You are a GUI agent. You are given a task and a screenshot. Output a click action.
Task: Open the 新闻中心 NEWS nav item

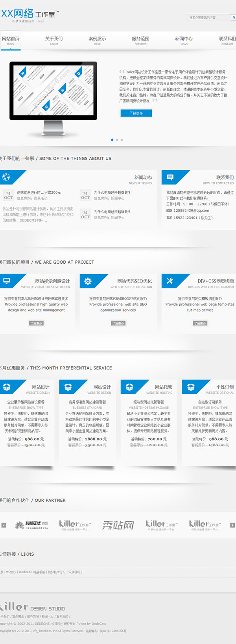point(184,40)
